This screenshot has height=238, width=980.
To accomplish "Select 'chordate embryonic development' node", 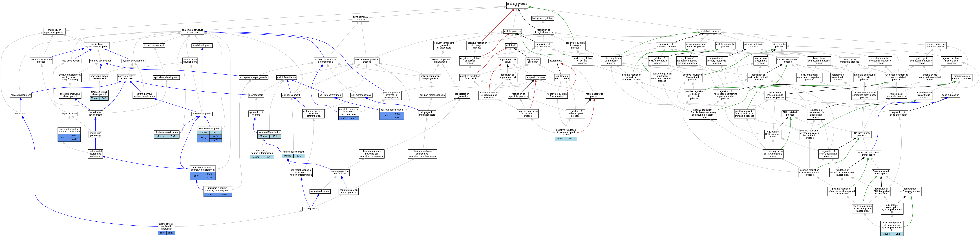I will coord(70,95).
